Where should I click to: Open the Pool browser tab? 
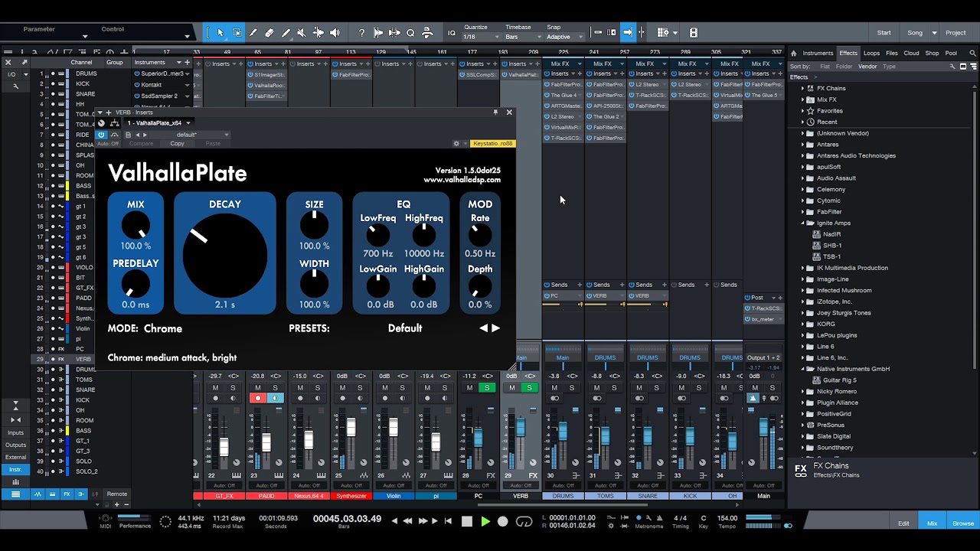[951, 54]
